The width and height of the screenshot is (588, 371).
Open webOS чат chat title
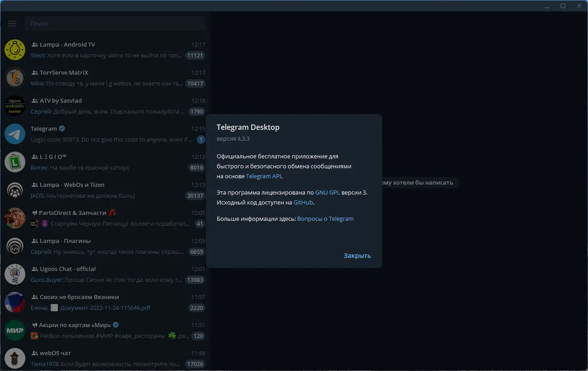click(55, 353)
